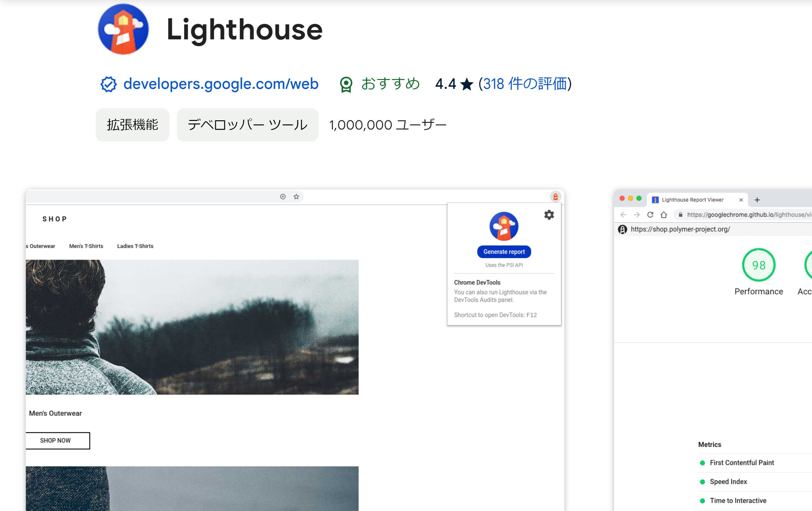Click the icon beside shop.polymer-project.org URL
812x511 pixels.
[x=623, y=229]
